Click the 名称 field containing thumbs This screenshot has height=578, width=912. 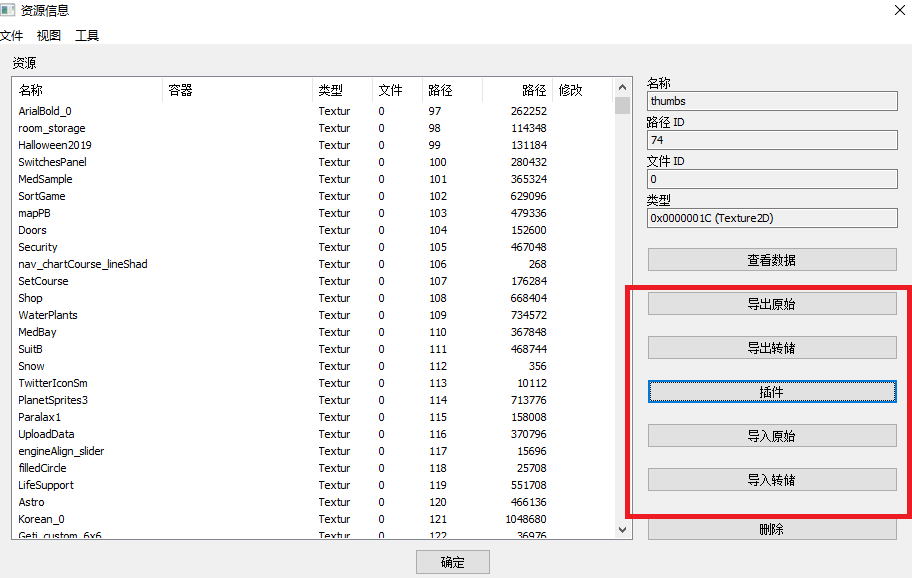[772, 101]
